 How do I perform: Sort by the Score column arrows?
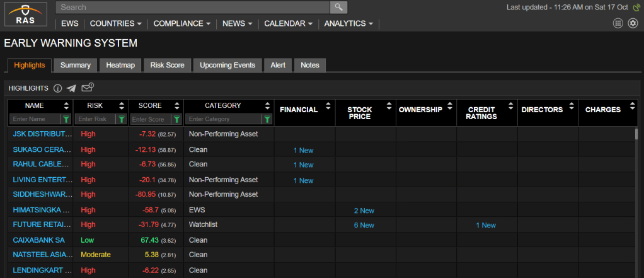click(177, 106)
